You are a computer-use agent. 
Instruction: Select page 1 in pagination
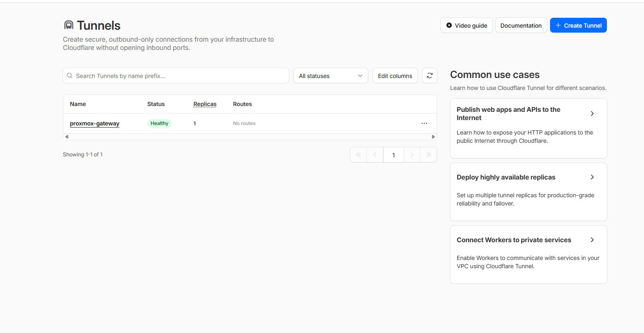[x=393, y=155]
